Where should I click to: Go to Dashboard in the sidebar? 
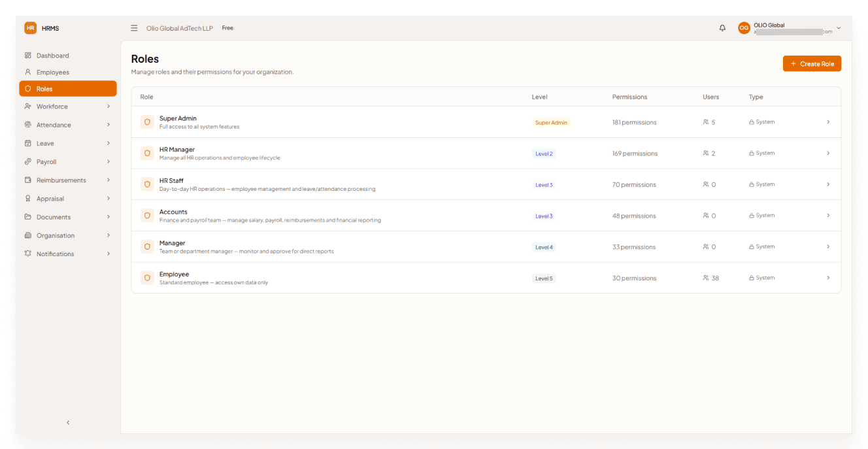click(x=68, y=56)
